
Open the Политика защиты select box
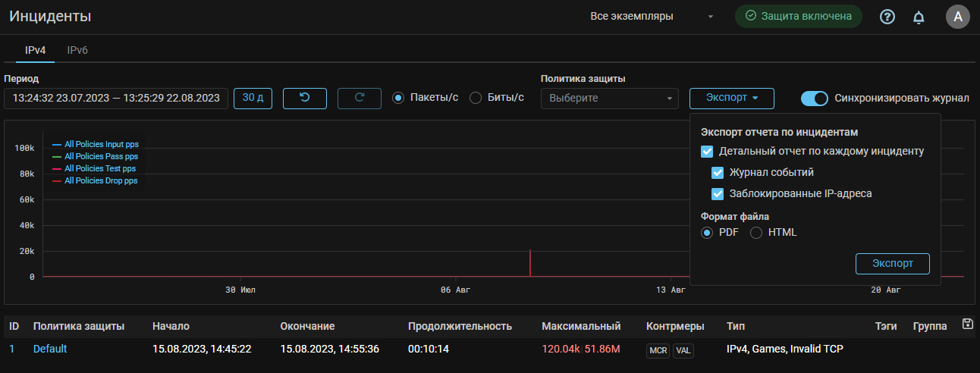[x=609, y=99]
